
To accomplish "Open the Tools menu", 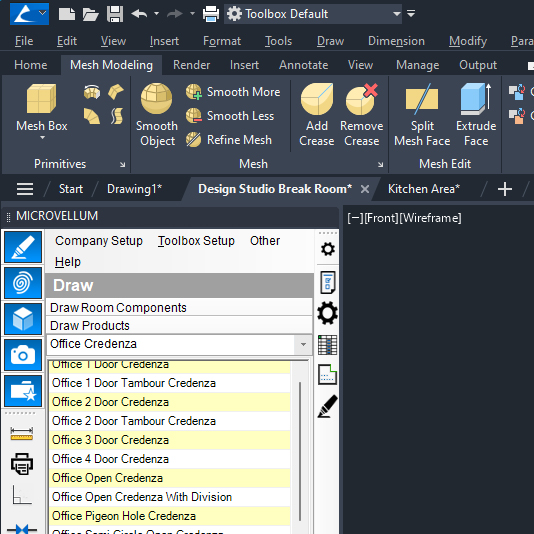I will point(278,41).
